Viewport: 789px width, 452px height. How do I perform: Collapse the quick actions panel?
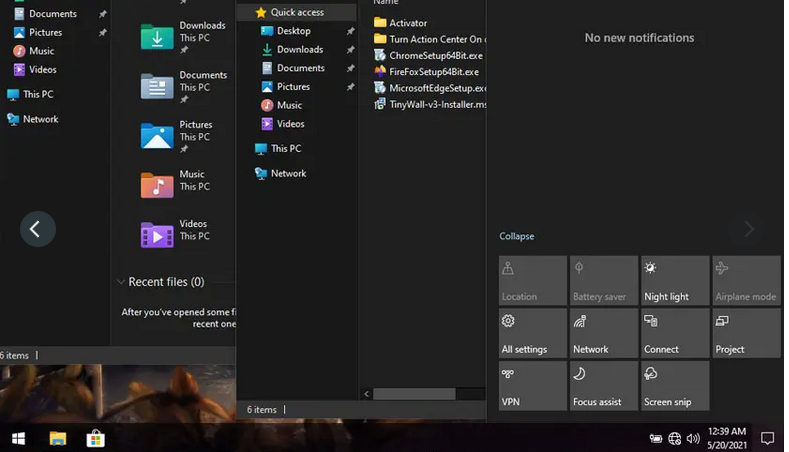(x=517, y=237)
